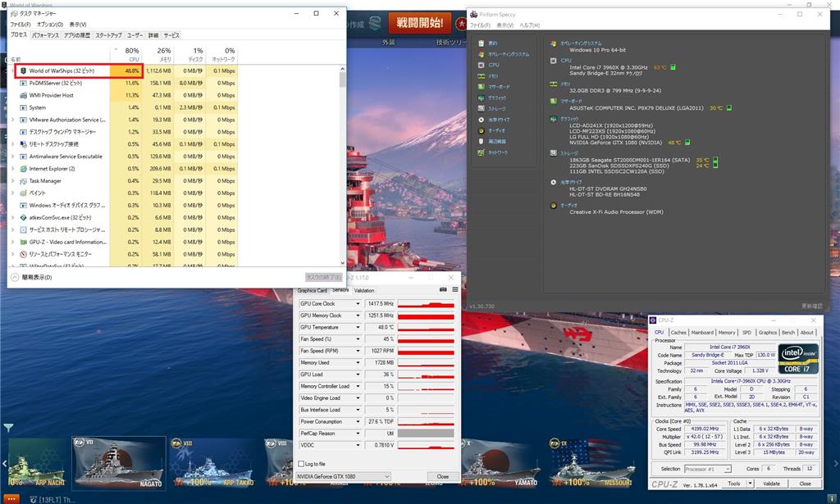Select the MISSOURI ship thumbnail

(592, 463)
